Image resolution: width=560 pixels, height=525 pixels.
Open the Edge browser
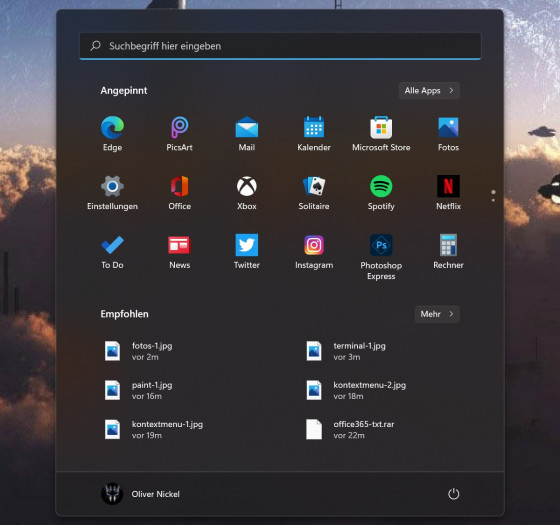coord(112,134)
